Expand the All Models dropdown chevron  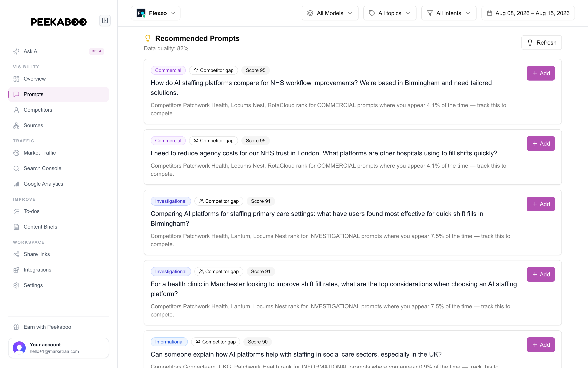click(350, 13)
